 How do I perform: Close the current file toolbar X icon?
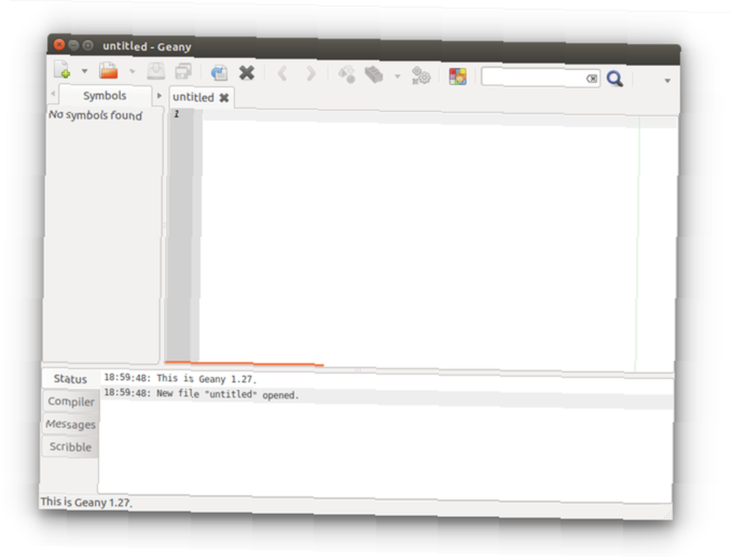tap(247, 72)
